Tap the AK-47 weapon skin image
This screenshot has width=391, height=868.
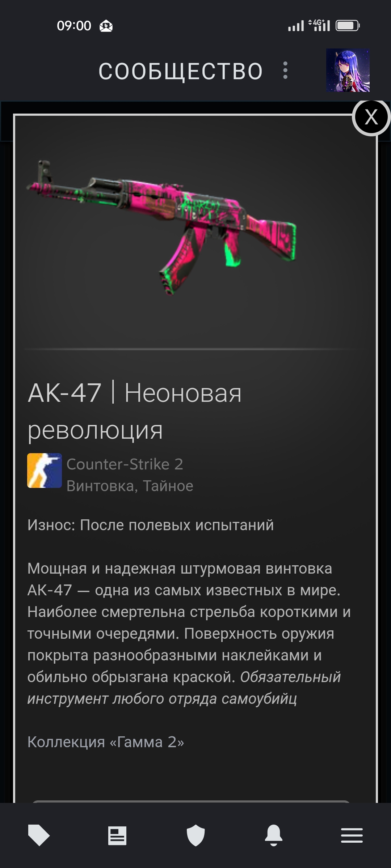161,227
